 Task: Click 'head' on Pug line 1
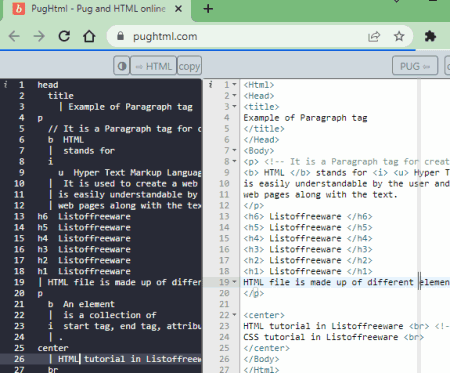click(x=48, y=85)
